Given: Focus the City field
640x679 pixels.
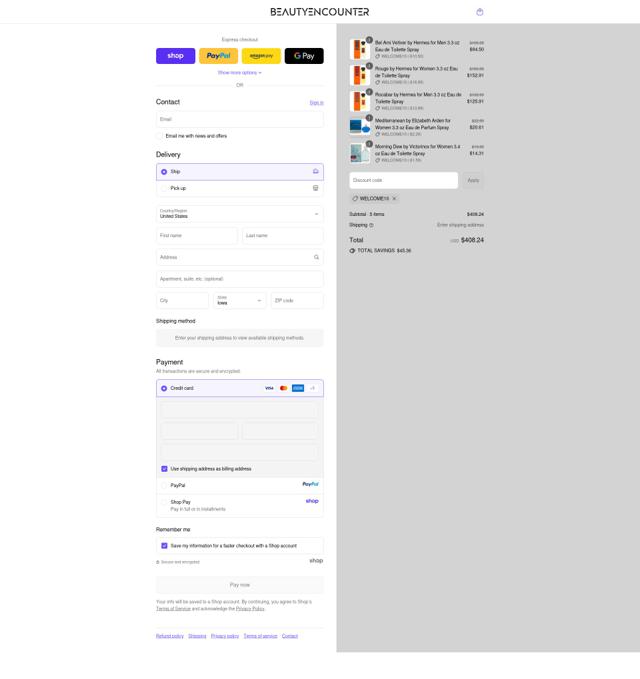Looking at the screenshot, I should (182, 301).
